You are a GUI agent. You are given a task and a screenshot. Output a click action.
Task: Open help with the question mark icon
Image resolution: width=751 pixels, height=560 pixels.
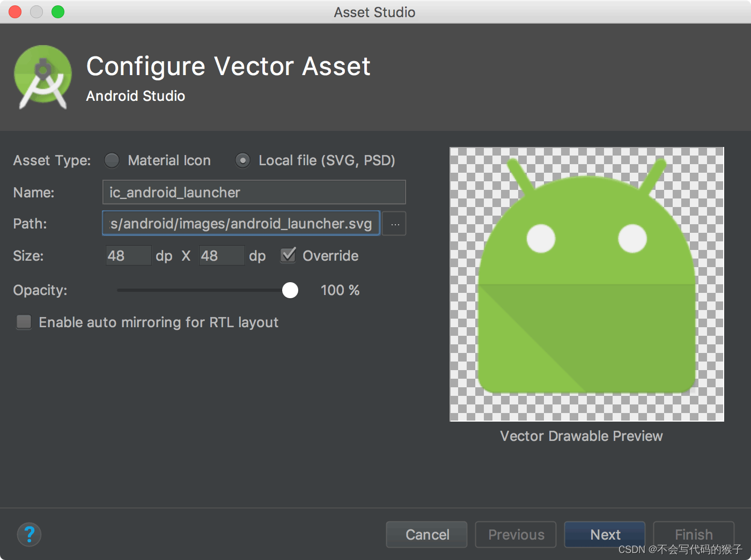point(29,534)
